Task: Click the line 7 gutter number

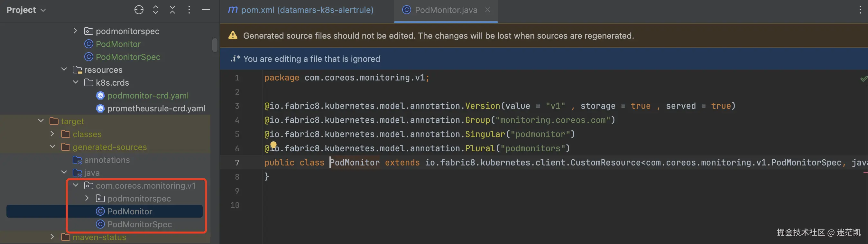Action: [x=237, y=163]
